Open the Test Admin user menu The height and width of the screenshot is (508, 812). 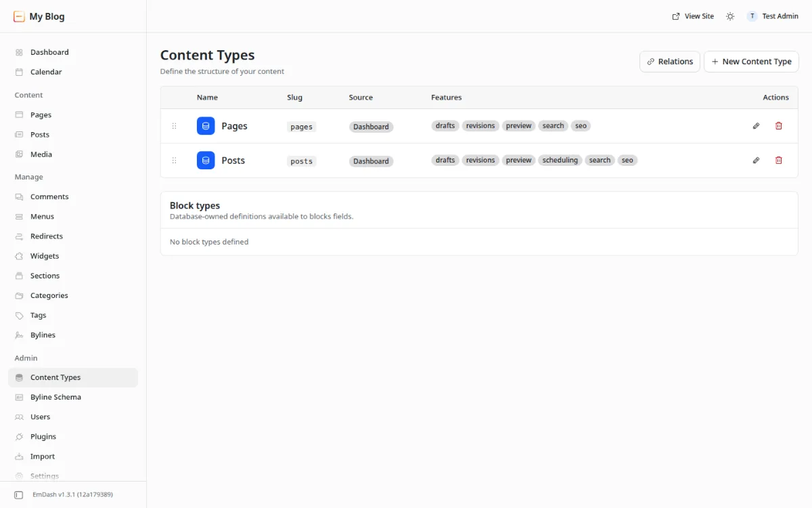tap(773, 16)
